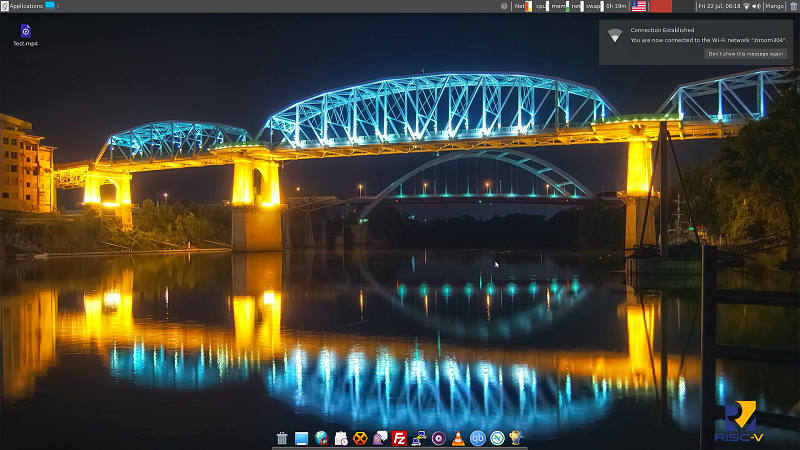Open the purple media player in dock
This screenshot has width=800, height=450.
tap(438, 438)
